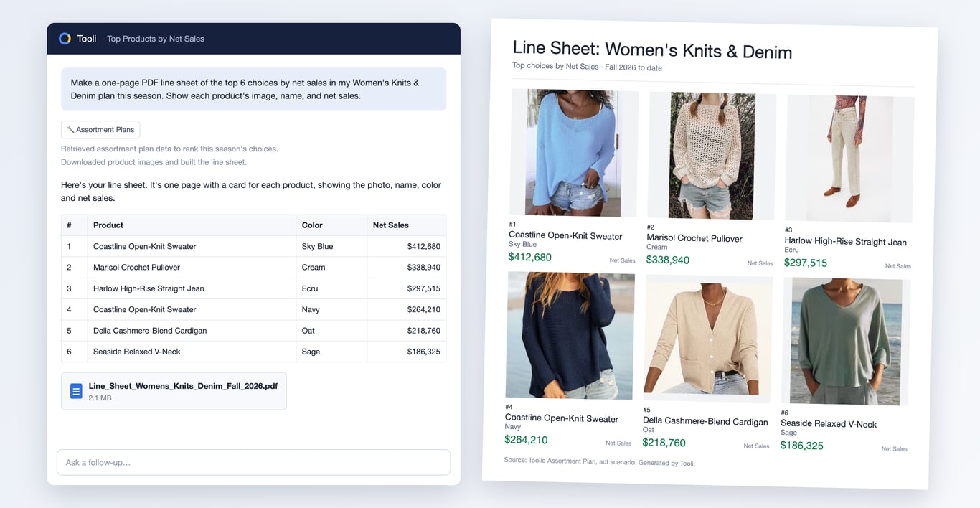Click the $218,760 value in the table
This screenshot has height=508, width=980.
pyautogui.click(x=424, y=331)
